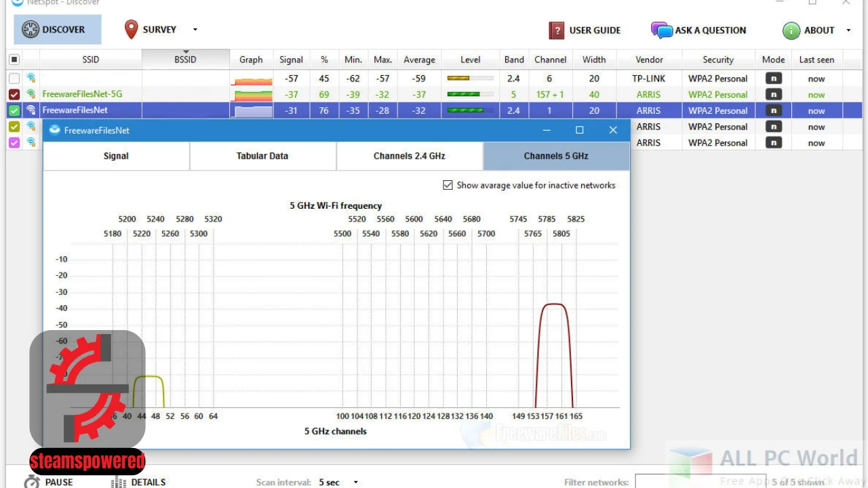The width and height of the screenshot is (868, 488).
Task: Select the FreewareFilesNet SSID row text
Action: tap(75, 110)
